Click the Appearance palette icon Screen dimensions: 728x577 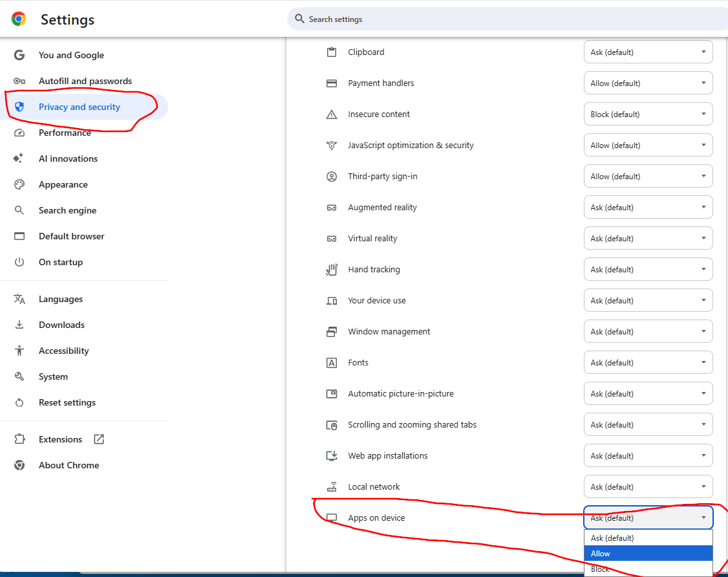click(x=19, y=184)
